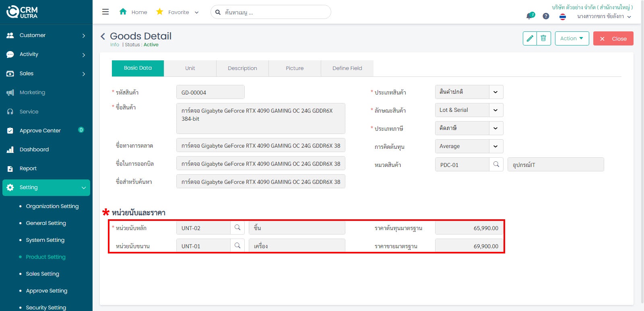Switch to the Description tab
The height and width of the screenshot is (311, 644).
(242, 68)
